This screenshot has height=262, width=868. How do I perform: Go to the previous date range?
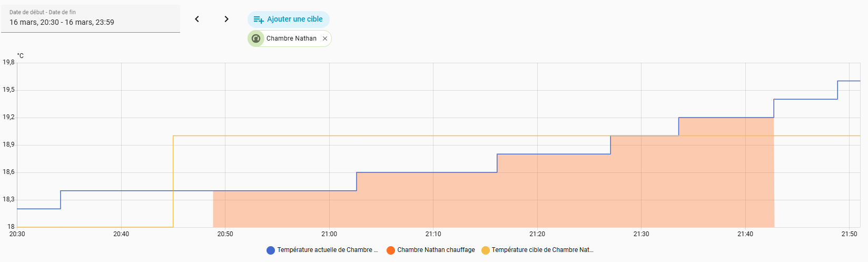[197, 19]
